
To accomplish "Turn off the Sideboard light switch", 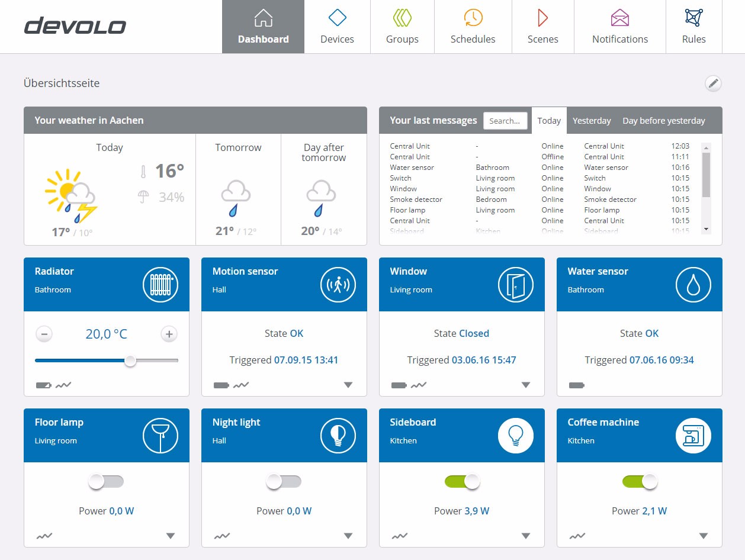I will coord(462,482).
